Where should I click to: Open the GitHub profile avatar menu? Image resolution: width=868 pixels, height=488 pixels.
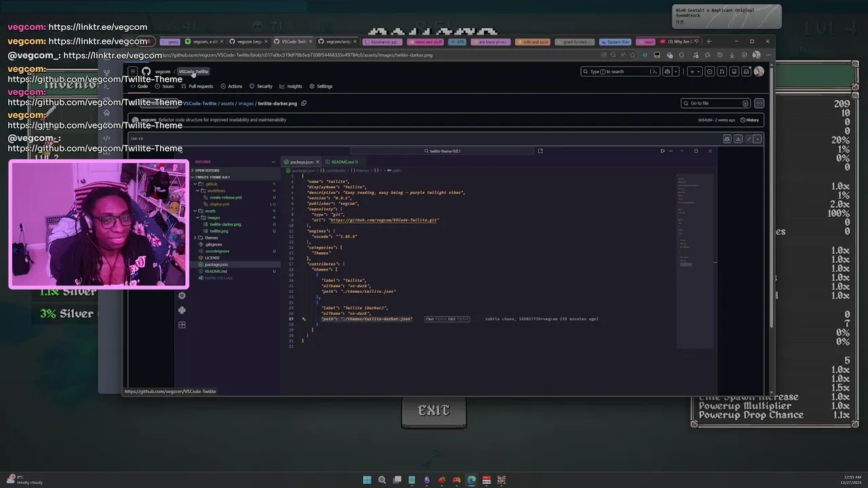[759, 71]
